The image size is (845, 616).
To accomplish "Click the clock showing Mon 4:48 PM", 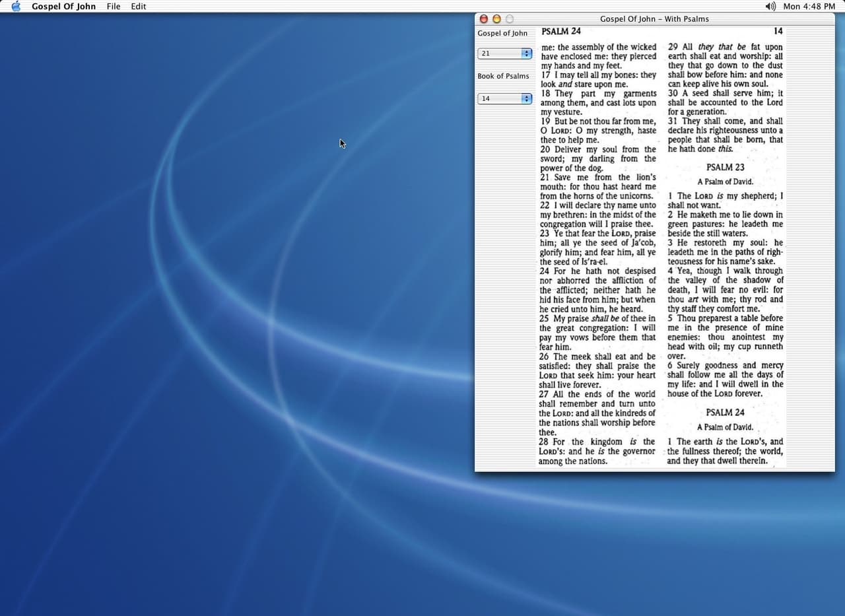I will [809, 6].
